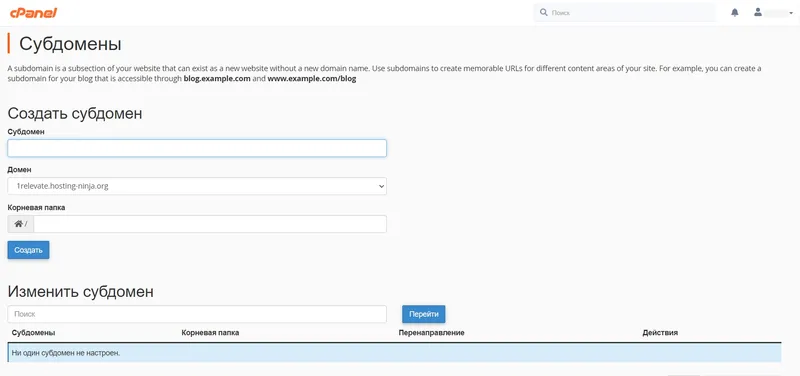Click the Действия column header

[660, 333]
